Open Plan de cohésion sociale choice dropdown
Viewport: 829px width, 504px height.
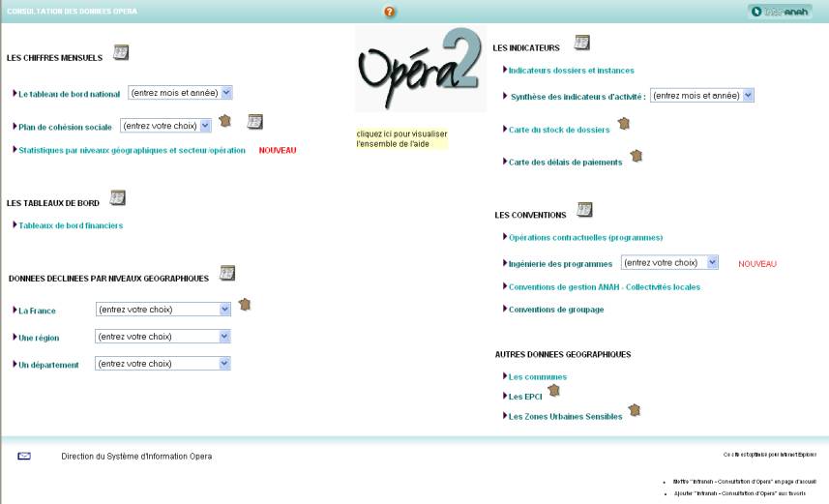[165, 126]
